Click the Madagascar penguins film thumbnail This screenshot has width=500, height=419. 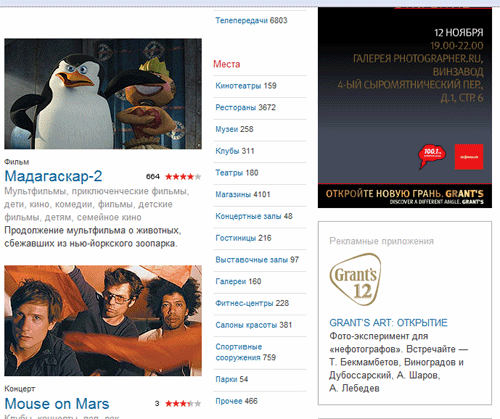coord(103,94)
